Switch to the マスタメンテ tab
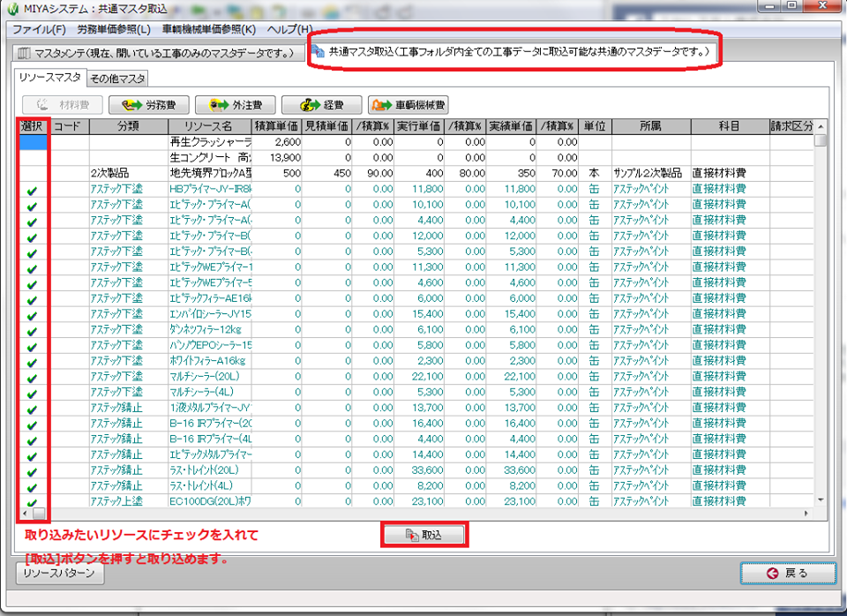The height and width of the screenshot is (616, 847). click(x=158, y=53)
